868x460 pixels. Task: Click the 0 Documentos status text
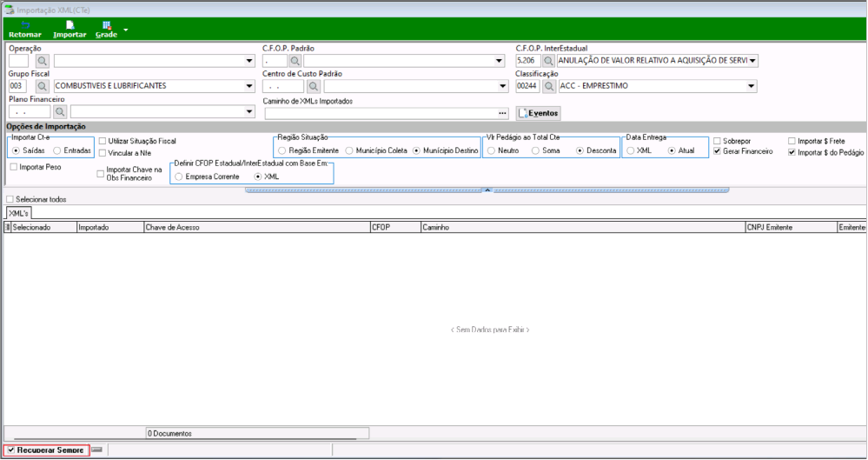click(x=169, y=434)
